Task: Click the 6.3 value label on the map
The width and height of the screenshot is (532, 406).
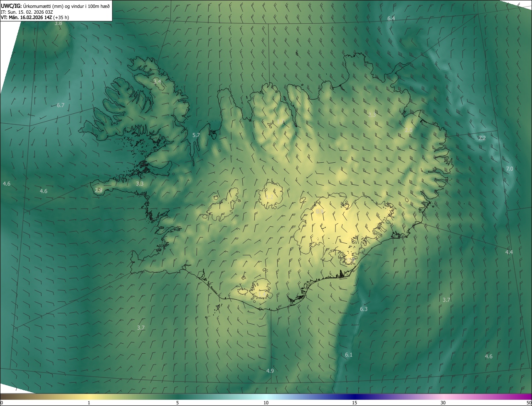Action: [364, 309]
